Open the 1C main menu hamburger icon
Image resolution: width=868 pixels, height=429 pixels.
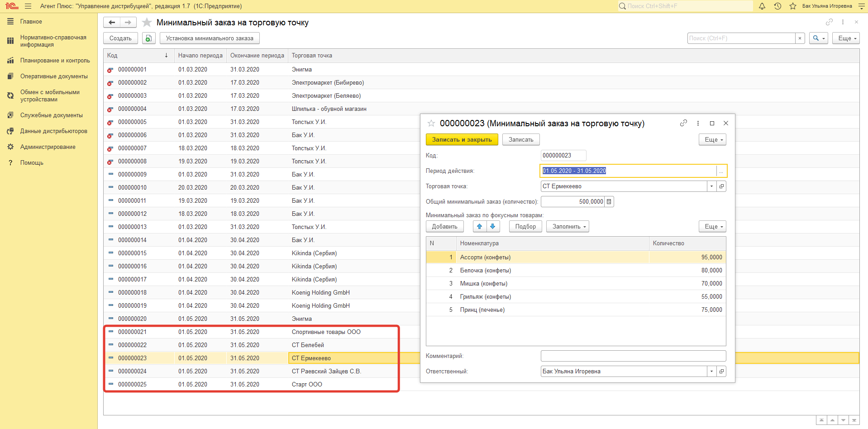(x=28, y=6)
